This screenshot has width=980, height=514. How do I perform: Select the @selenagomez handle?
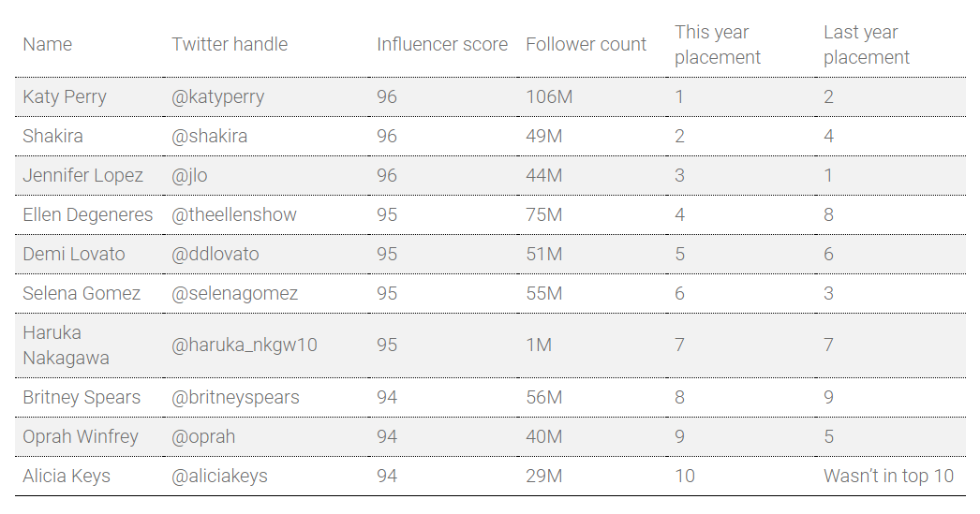tap(235, 294)
